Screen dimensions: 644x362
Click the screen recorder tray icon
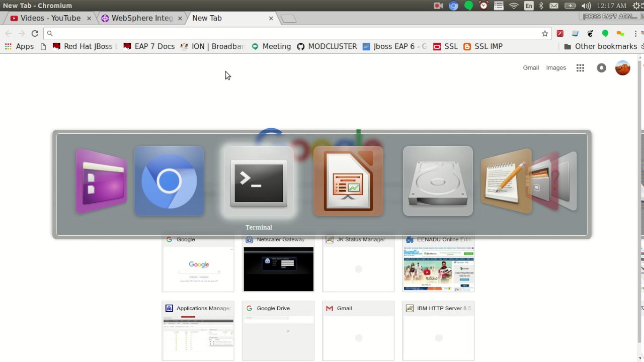click(438, 6)
